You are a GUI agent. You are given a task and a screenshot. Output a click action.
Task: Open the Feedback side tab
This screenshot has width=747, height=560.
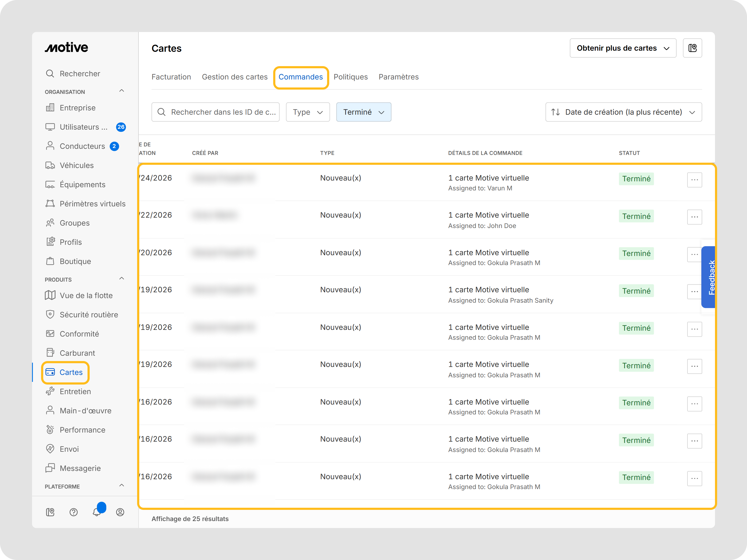(x=709, y=277)
